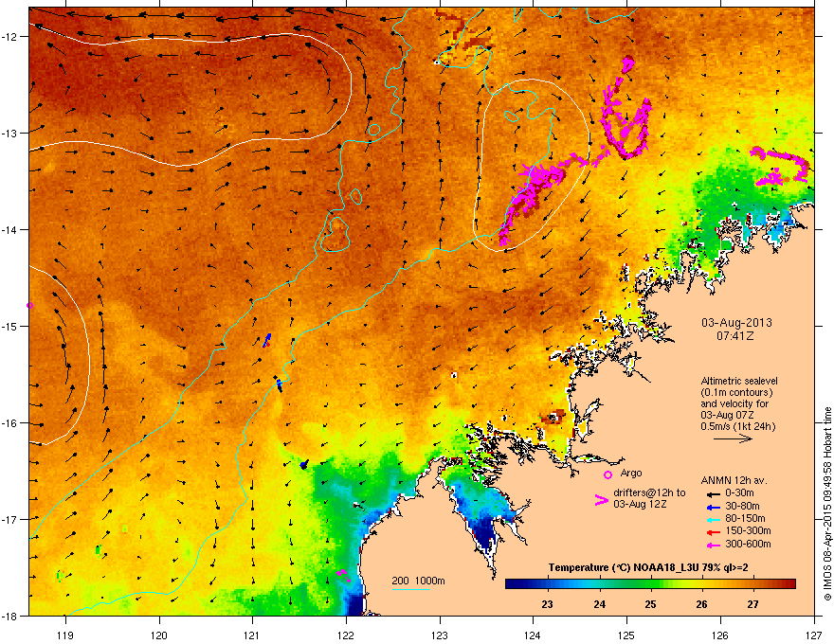
Task: Click the 'ANMN 12h av.' heading
Action: click(x=734, y=480)
